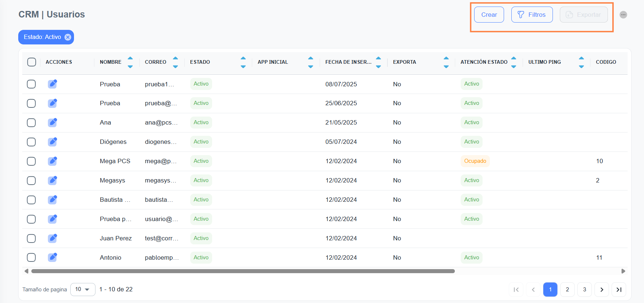The image size is (644, 303).
Task: Open the page size dropdown
Action: click(x=83, y=289)
